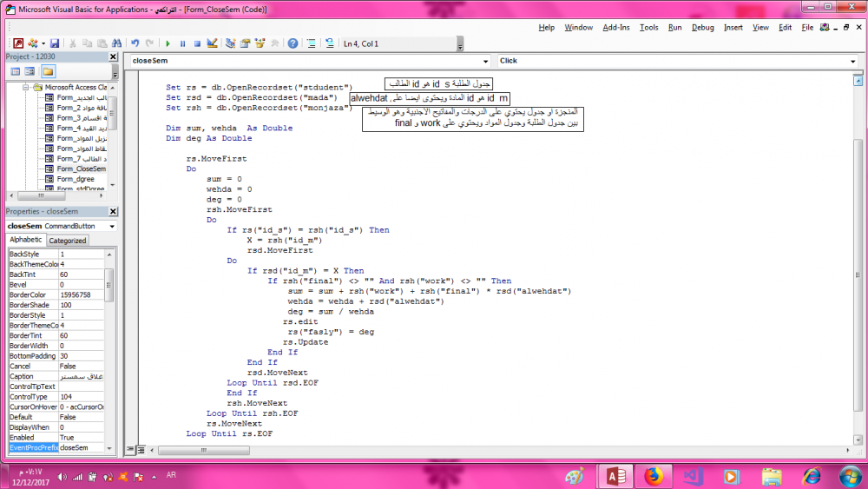
Task: Select the Cancel property value False
Action: click(x=81, y=366)
